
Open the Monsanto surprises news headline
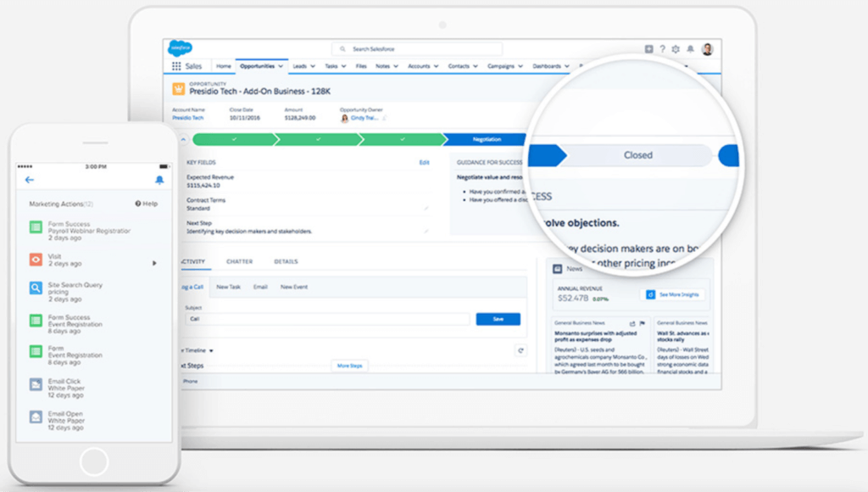point(596,336)
